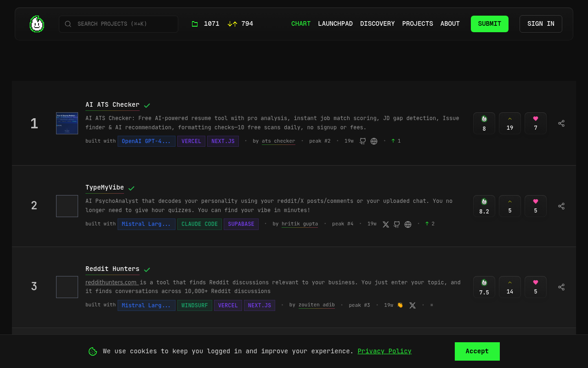Viewport: 588px width, 368px height.
Task: Go to the Chart page
Action: tap(301, 24)
